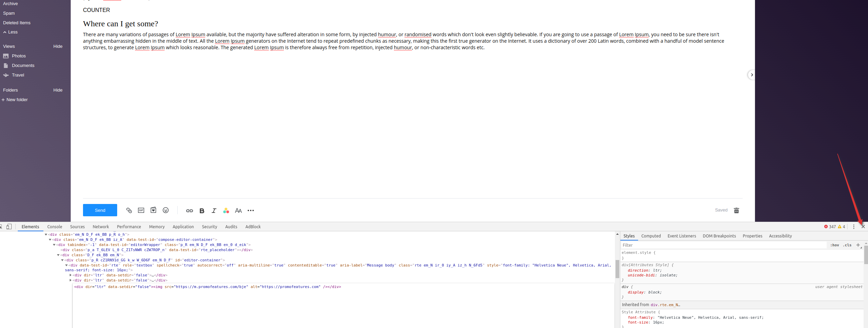Open Accessibility pane
This screenshot has height=328, width=868.
pyautogui.click(x=780, y=236)
